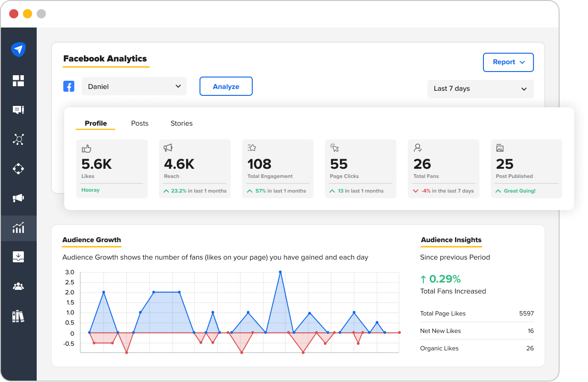Open the content library icon
This screenshot has height=382, width=588.
[x=18, y=316]
